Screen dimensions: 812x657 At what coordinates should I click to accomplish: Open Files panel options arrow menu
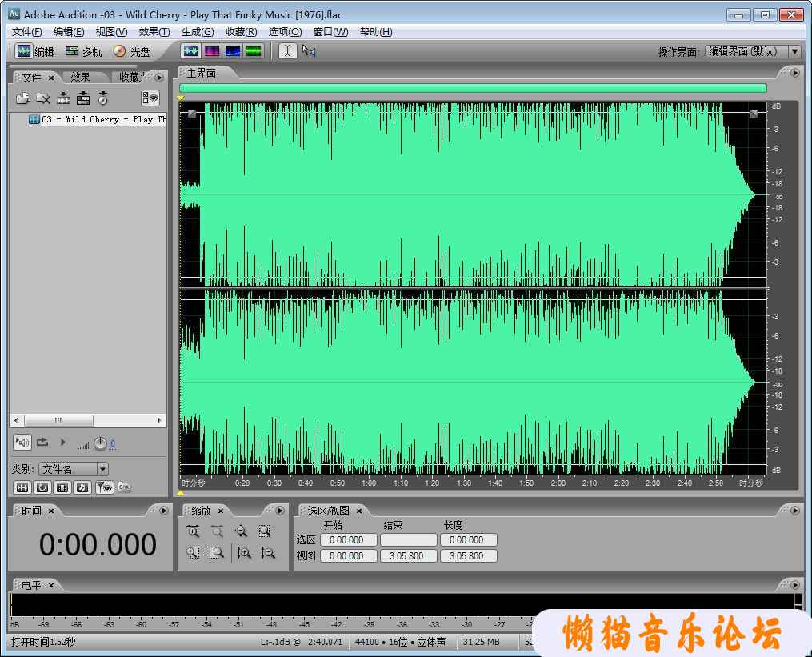click(159, 77)
